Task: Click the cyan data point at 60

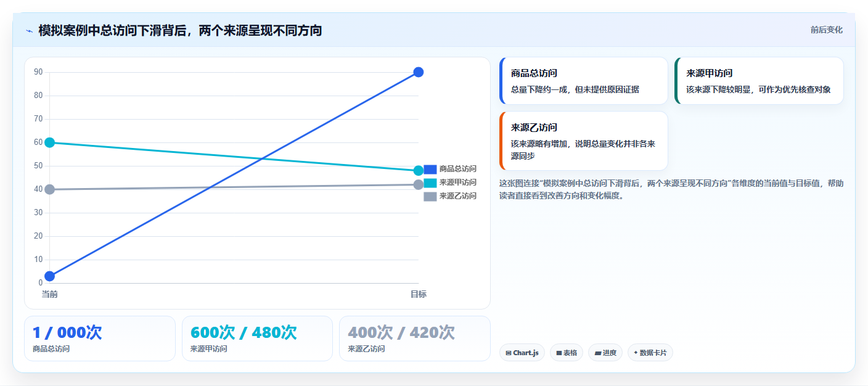Action: tap(50, 142)
